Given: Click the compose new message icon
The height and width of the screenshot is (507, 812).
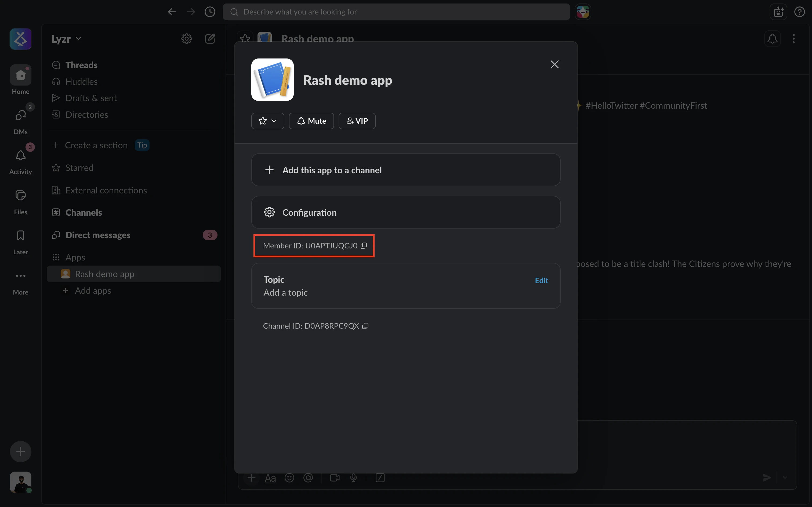Looking at the screenshot, I should click(210, 39).
